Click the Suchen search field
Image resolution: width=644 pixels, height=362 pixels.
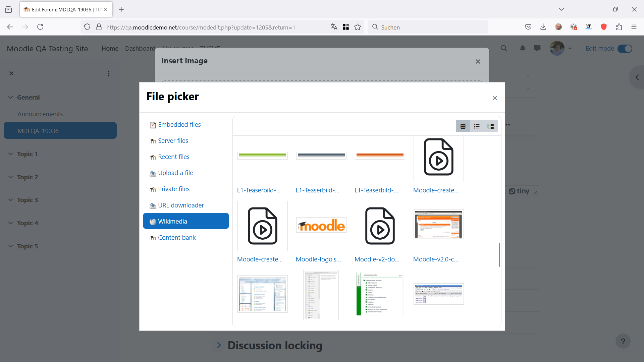[428, 27]
